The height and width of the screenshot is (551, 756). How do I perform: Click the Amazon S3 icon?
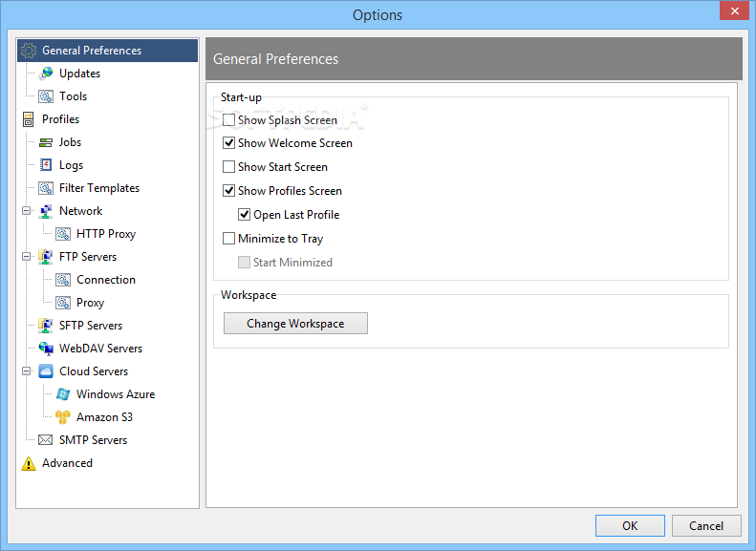pos(63,417)
